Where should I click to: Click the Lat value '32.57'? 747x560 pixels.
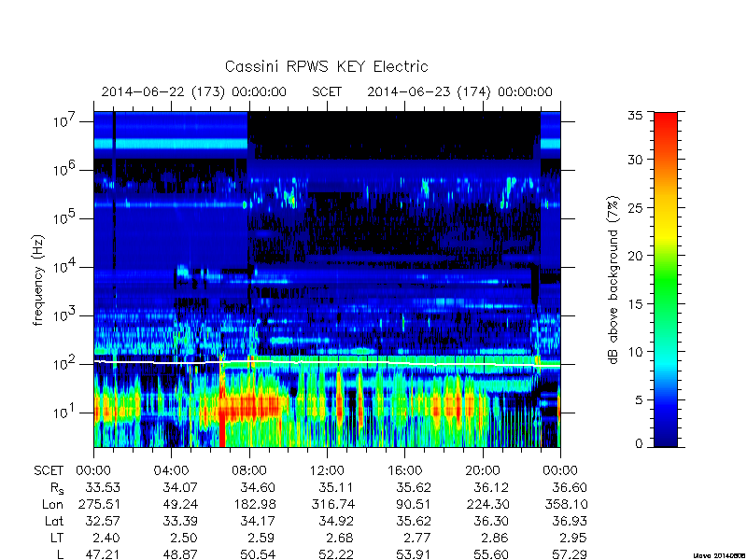click(x=103, y=521)
